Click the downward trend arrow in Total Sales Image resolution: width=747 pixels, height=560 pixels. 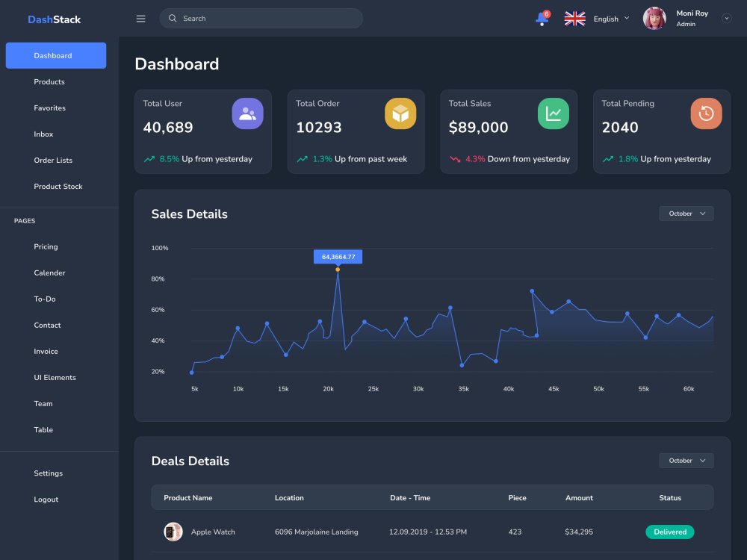coord(455,159)
